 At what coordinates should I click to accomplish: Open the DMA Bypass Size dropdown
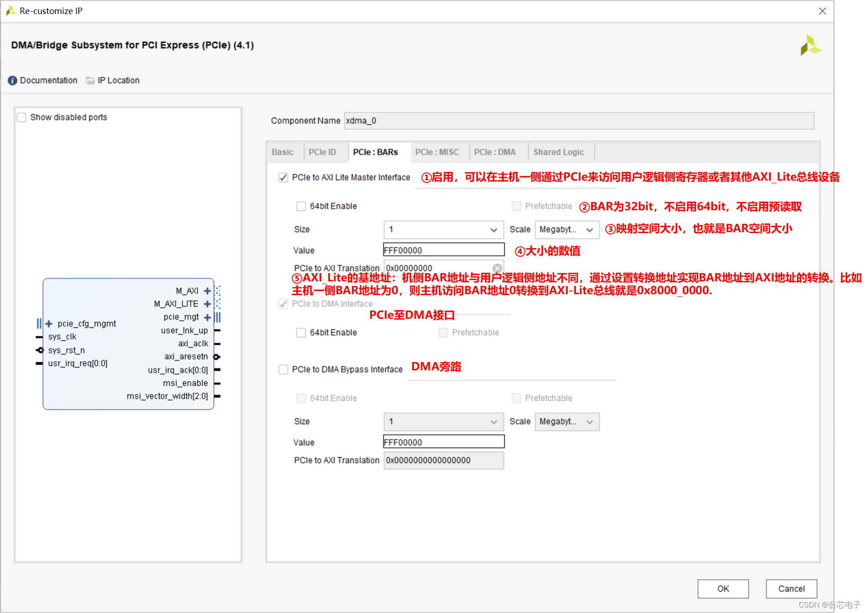(444, 421)
